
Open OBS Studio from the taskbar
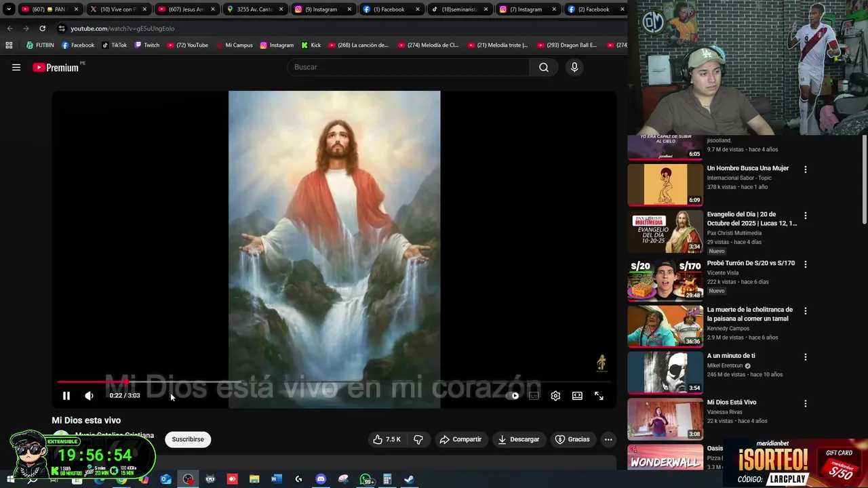tap(188, 479)
